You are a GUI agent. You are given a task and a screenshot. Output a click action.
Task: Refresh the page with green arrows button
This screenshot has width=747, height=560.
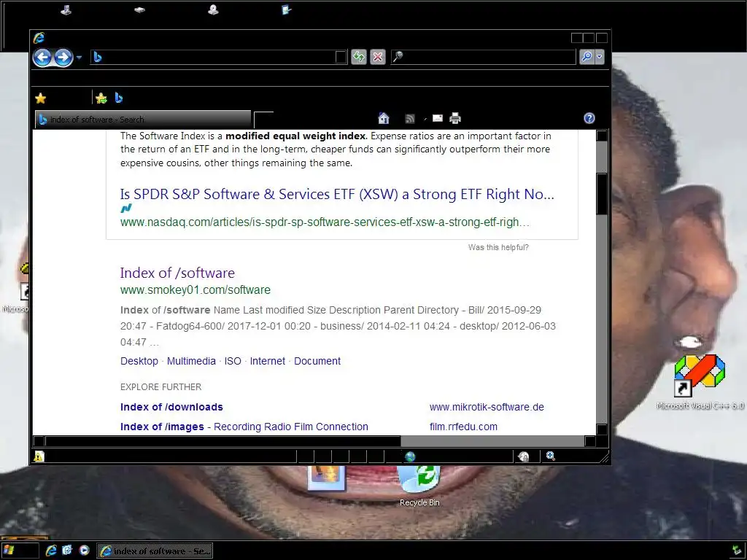point(359,57)
